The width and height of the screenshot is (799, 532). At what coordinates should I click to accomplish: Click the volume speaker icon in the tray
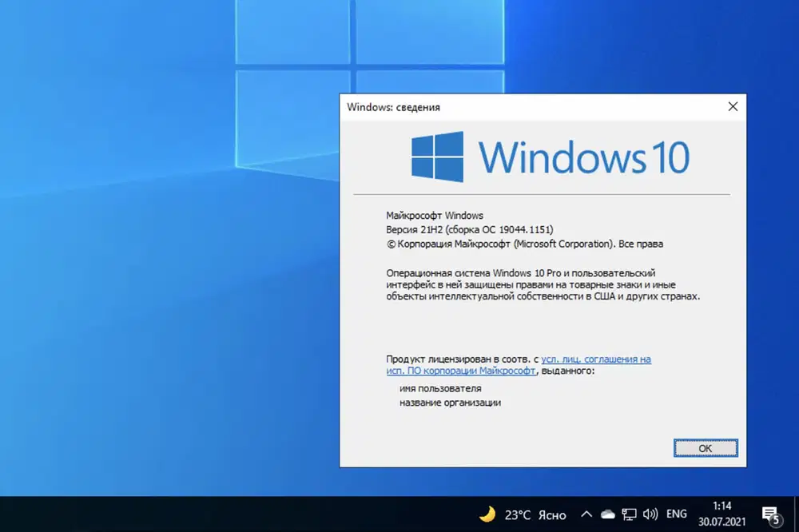click(650, 514)
